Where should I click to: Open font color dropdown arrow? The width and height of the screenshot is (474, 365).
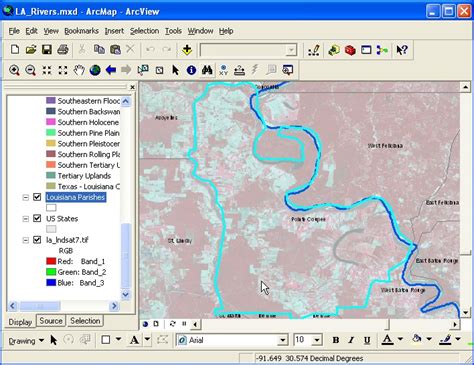400,339
